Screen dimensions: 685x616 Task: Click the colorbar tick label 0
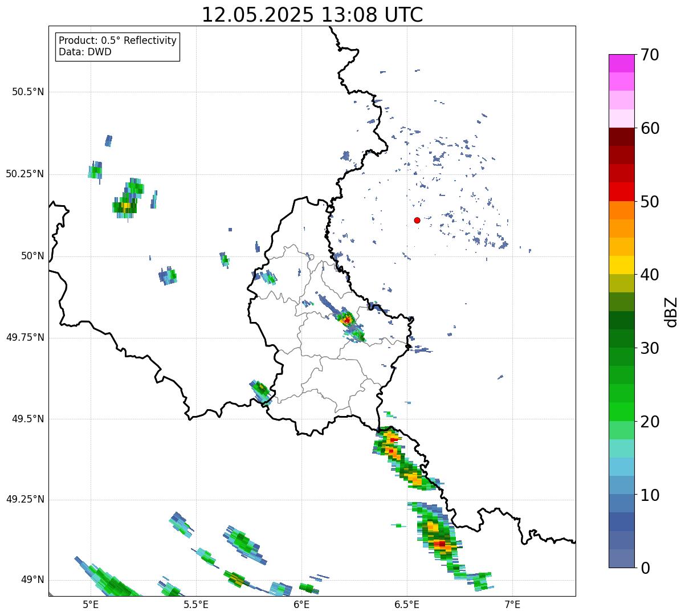(645, 568)
